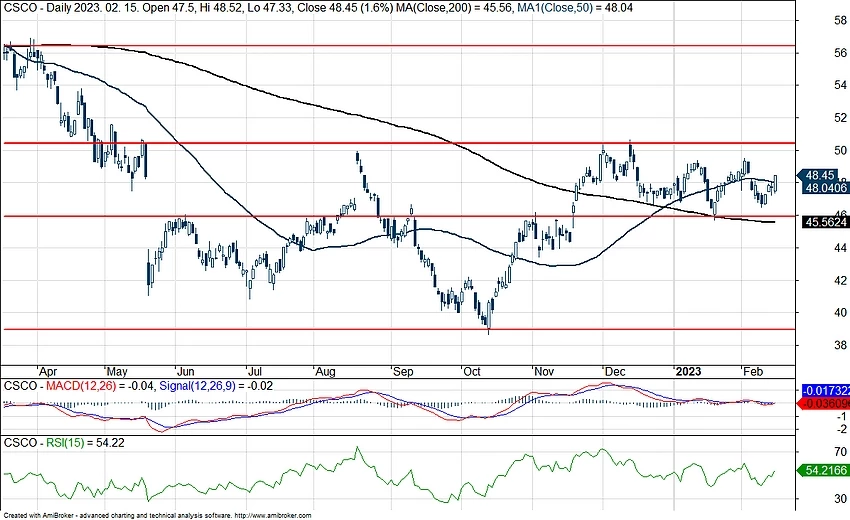
Task: Select the red Signal value tag
Action: pos(825,403)
